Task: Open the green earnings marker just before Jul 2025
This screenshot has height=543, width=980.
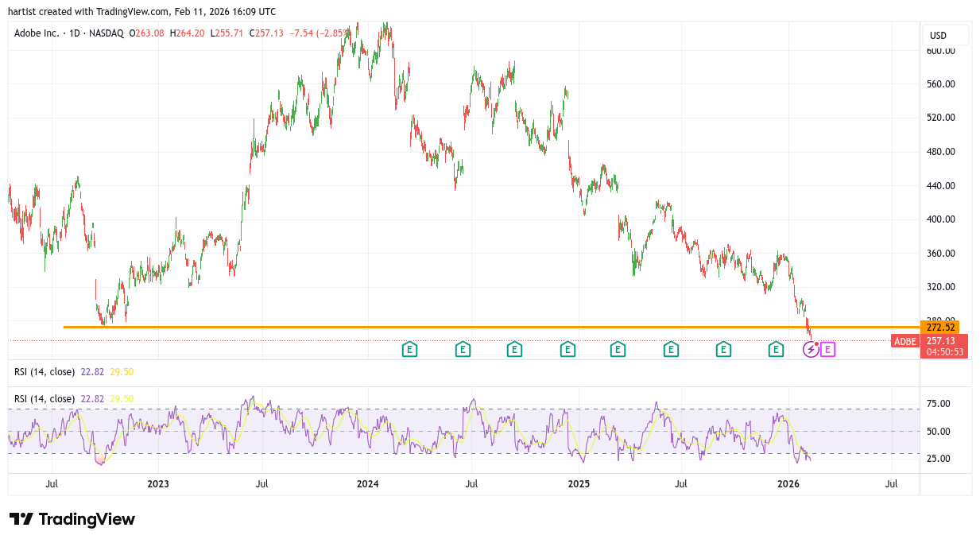Action: (x=671, y=349)
